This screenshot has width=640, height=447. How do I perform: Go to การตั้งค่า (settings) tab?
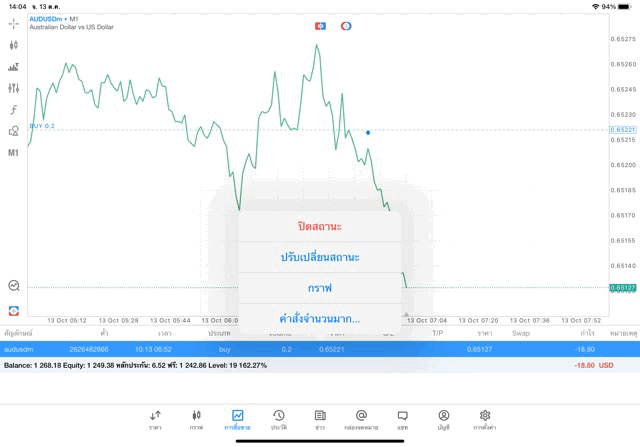tap(485, 419)
